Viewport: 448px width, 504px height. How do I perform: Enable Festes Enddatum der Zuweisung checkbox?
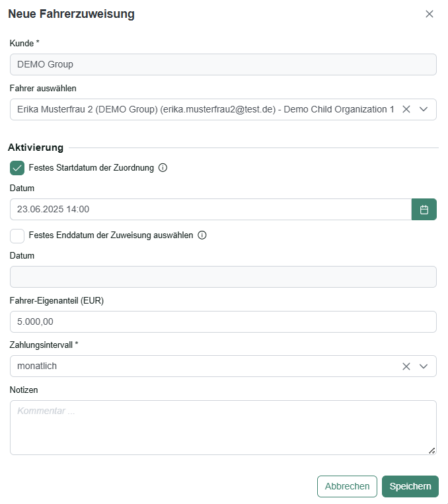pyautogui.click(x=17, y=236)
